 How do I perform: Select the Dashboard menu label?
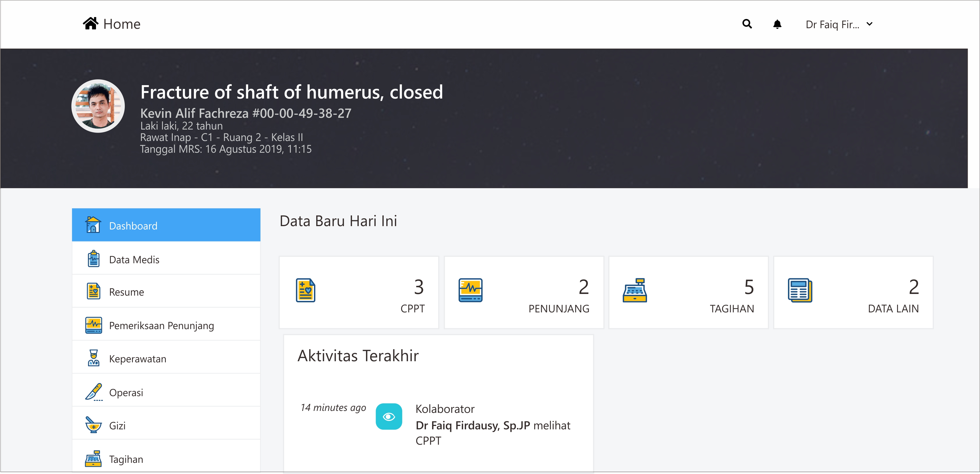click(x=133, y=226)
